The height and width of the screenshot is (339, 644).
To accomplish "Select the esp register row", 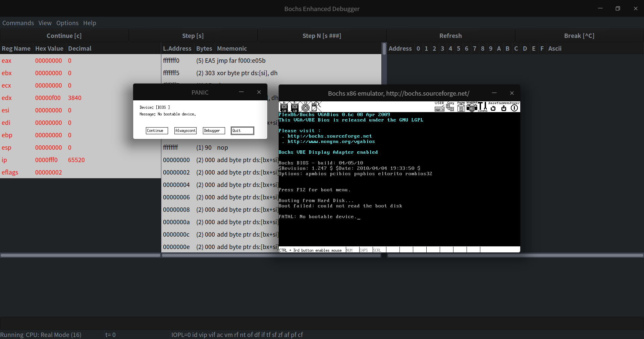I will click(x=80, y=147).
